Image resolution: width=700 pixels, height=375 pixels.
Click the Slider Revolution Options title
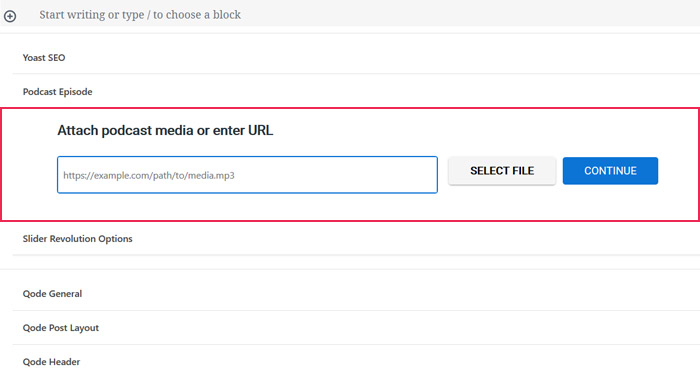pos(78,239)
